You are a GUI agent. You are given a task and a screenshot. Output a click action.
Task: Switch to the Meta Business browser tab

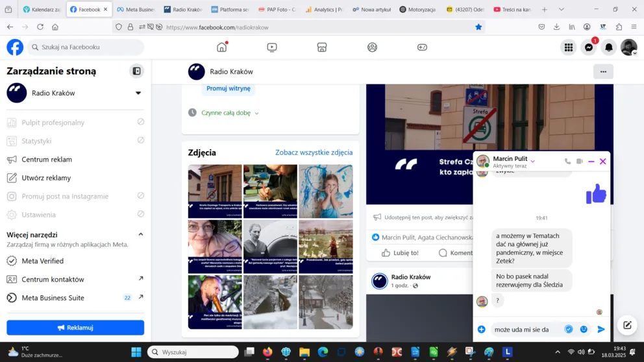136,10
